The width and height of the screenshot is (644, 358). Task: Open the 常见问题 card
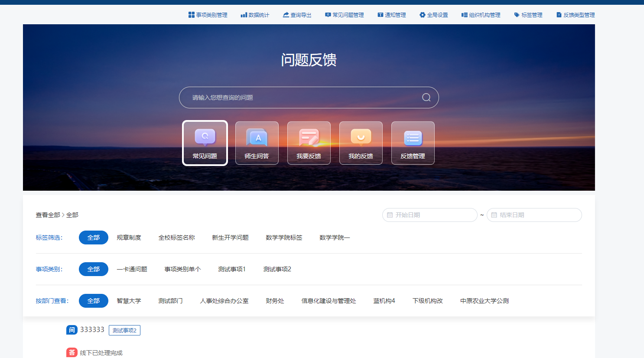205,143
